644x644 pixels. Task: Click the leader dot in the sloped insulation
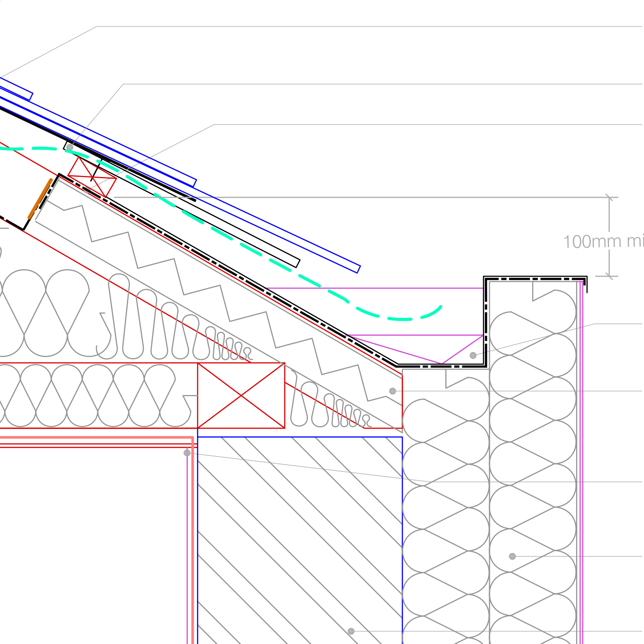[392, 391]
